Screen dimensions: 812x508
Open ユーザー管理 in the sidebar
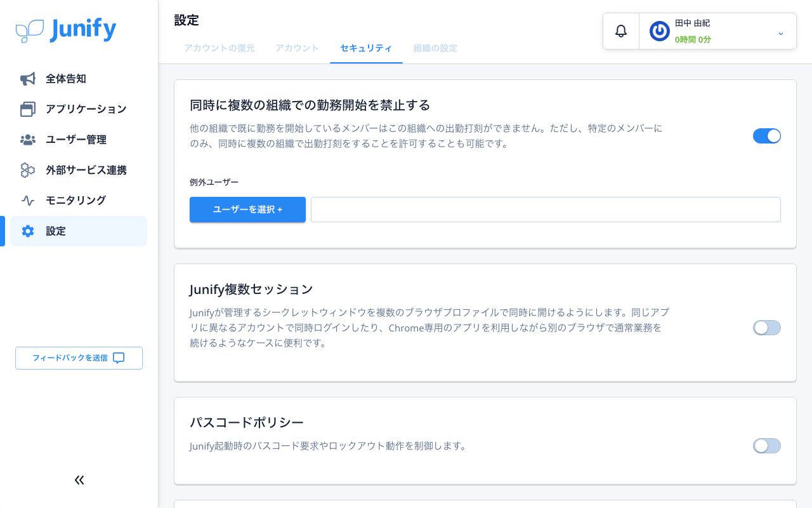[79, 140]
